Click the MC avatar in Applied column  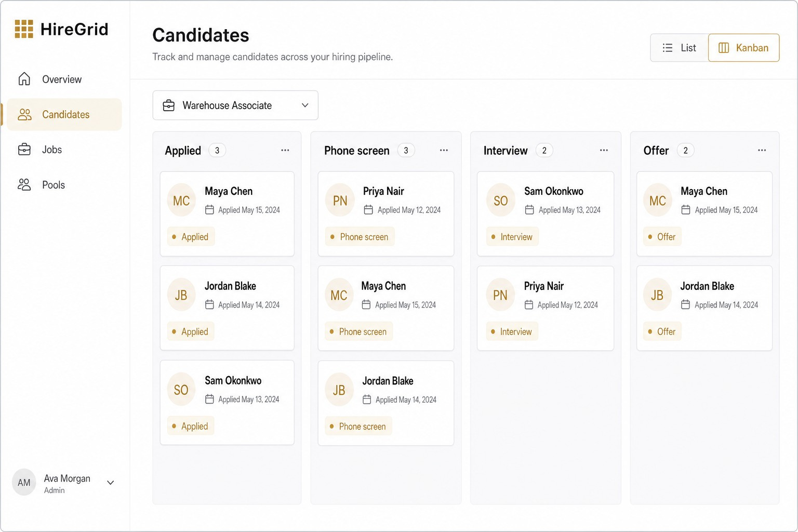point(181,201)
